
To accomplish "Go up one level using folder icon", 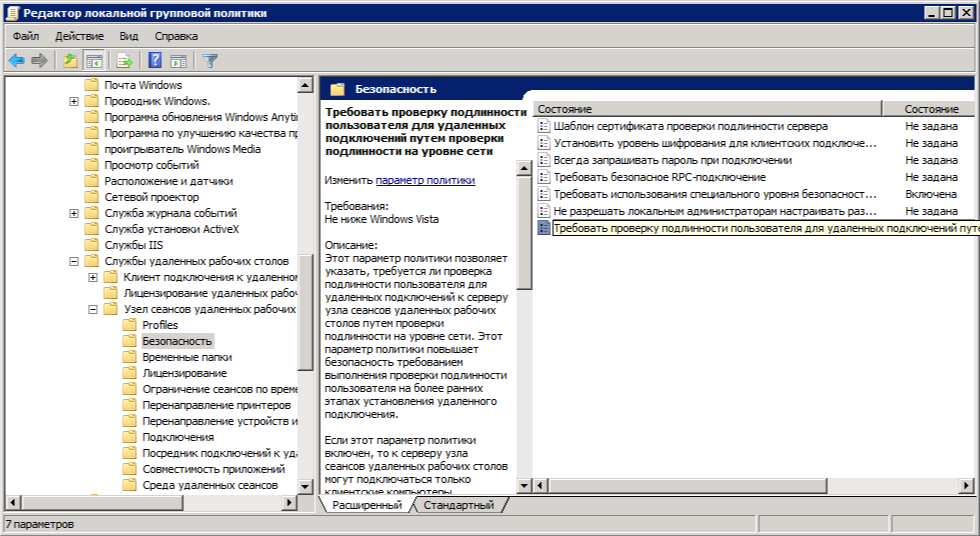I will [70, 61].
